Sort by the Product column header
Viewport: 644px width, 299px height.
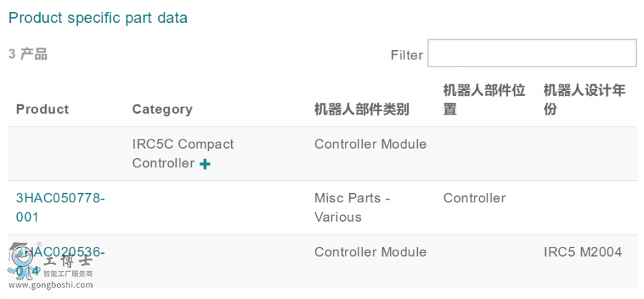[x=42, y=109]
